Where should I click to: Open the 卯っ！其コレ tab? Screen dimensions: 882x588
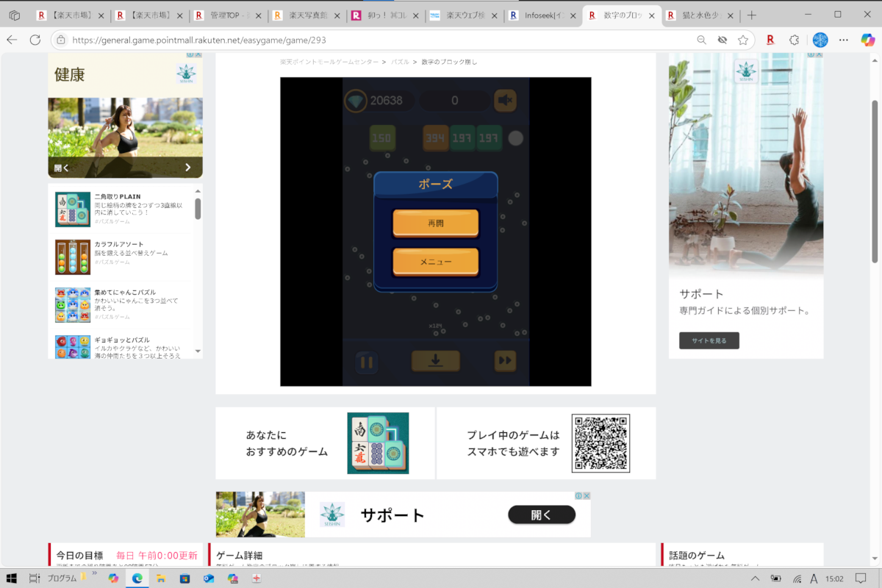point(384,15)
